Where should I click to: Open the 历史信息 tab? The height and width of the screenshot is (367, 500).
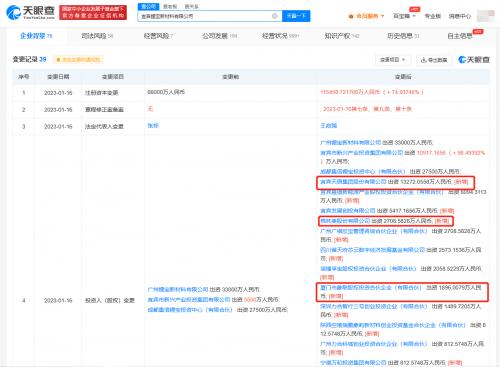pos(403,36)
